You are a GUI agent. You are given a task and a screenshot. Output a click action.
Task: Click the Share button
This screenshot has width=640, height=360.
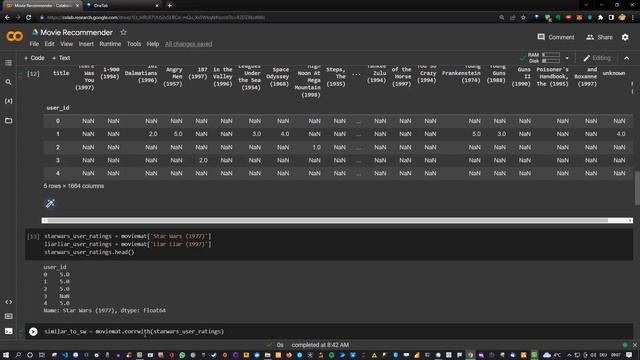[600, 37]
